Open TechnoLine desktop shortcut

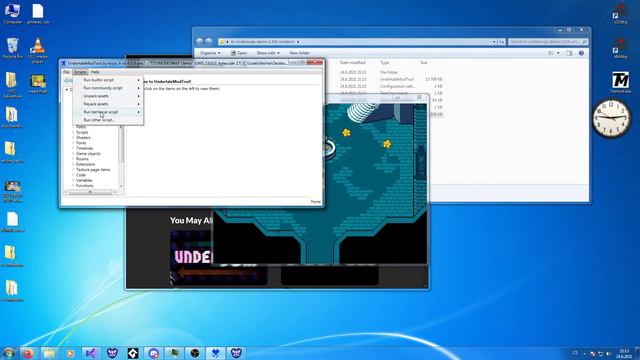coord(620,82)
